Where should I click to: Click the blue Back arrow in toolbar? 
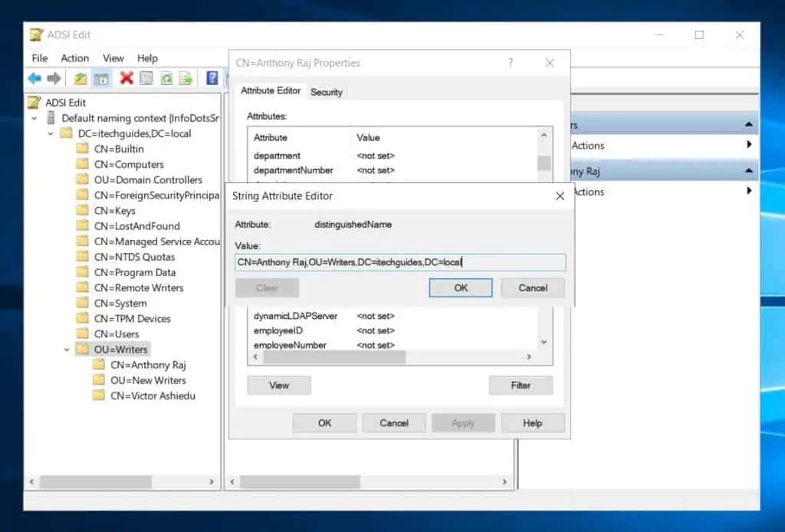coord(34,78)
